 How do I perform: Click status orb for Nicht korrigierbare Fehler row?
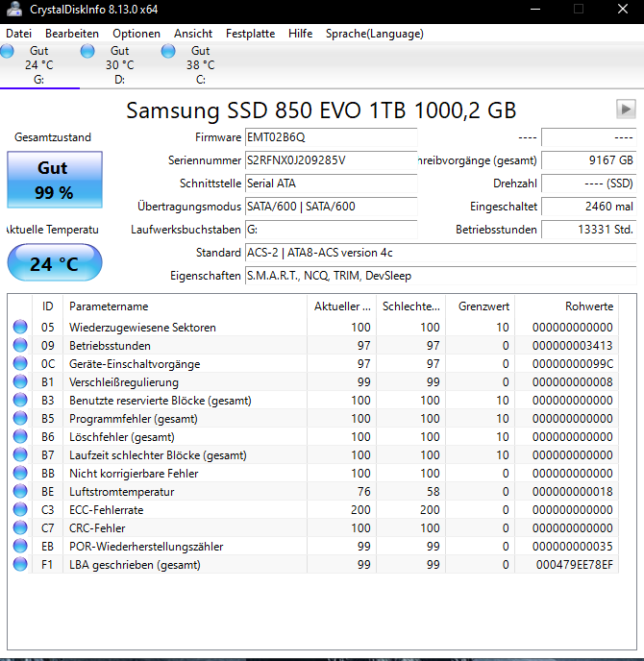[20, 473]
